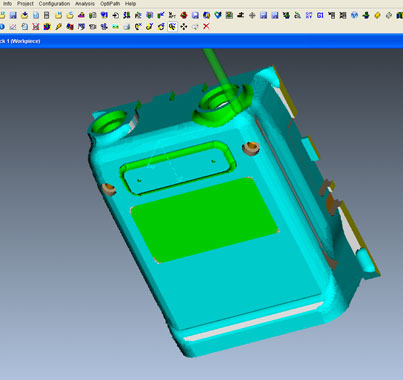The height and width of the screenshot is (380, 403).
Task: Click the blue globe icon
Action: pos(354,15)
